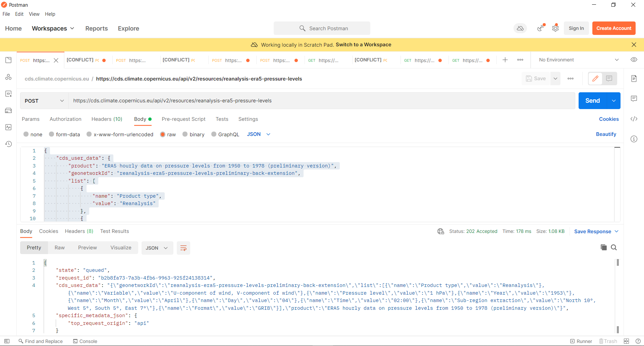Click the environment quick look eye icon
Image resolution: width=644 pixels, height=346 pixels.
[x=634, y=60]
